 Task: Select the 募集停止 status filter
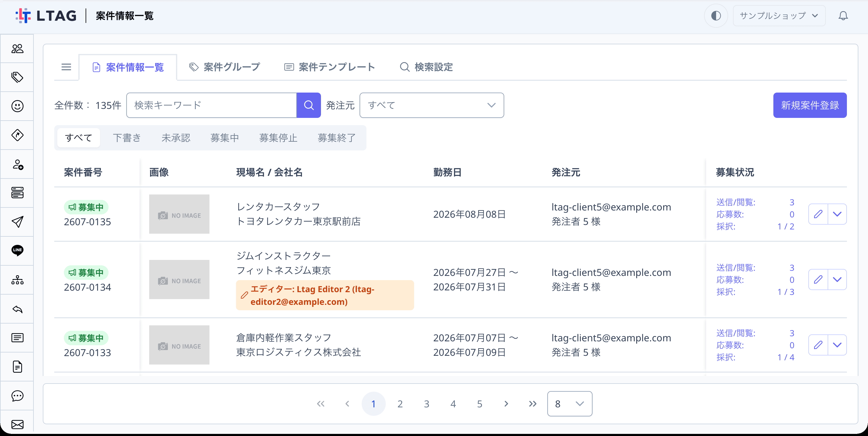(278, 137)
